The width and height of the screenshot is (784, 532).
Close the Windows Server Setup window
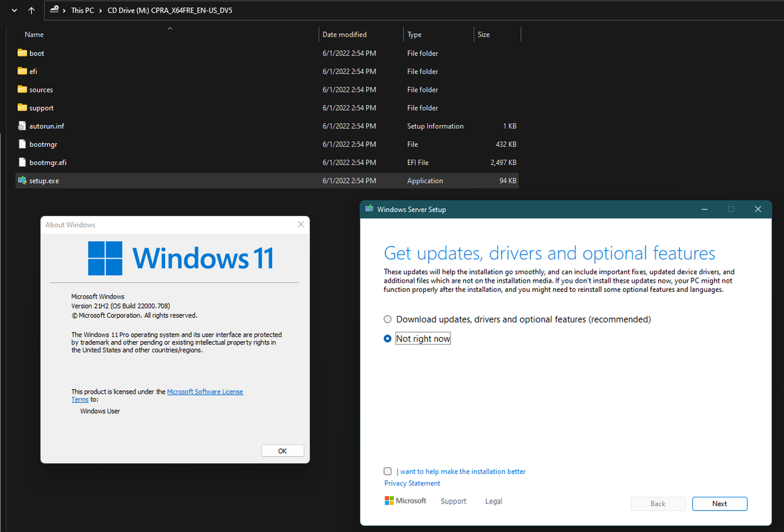tap(757, 209)
